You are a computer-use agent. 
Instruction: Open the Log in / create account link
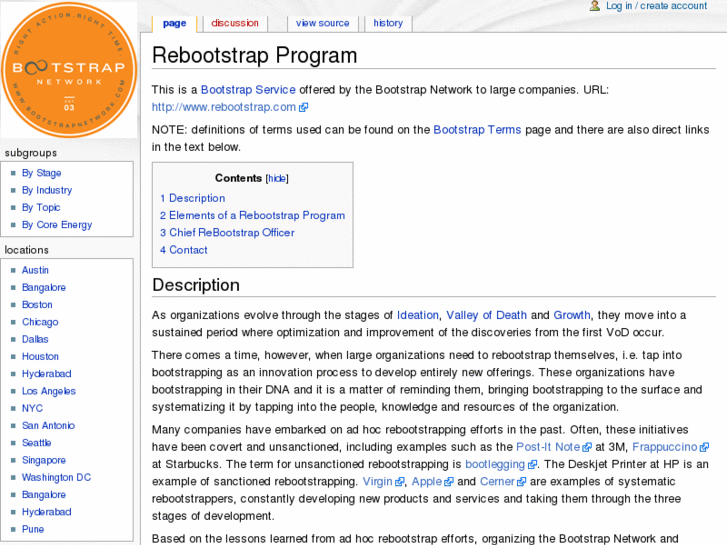pos(656,6)
